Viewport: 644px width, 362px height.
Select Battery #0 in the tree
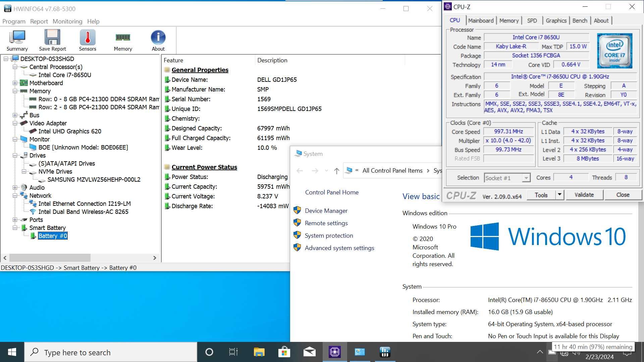(53, 236)
